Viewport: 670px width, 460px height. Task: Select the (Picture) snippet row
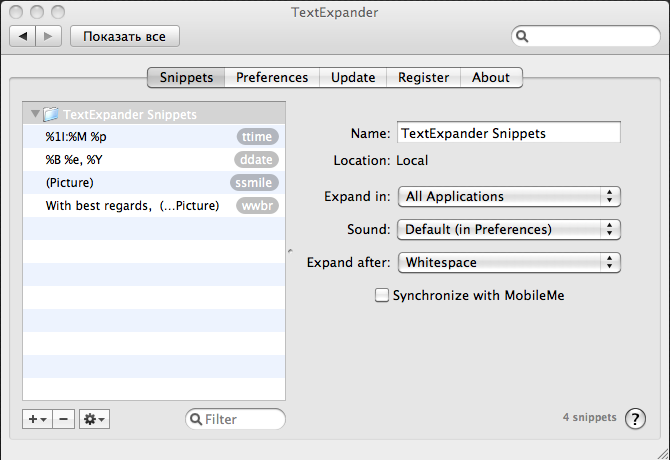pos(154,183)
